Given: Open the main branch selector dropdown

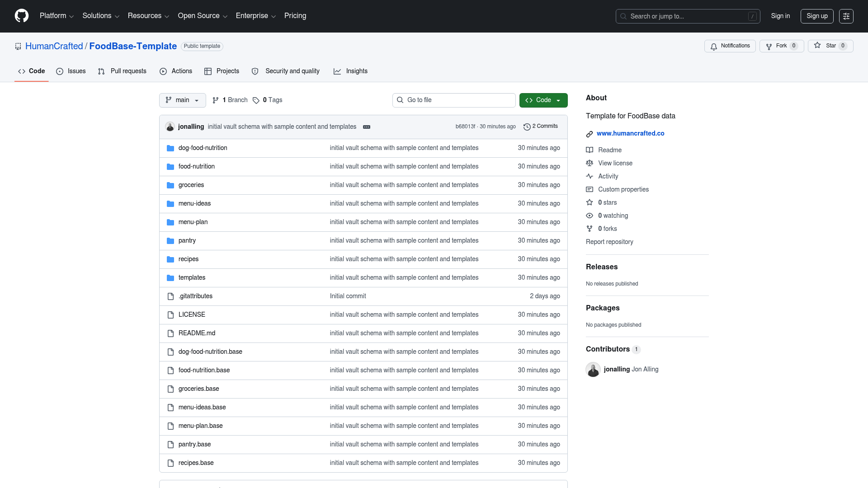Looking at the screenshot, I should coord(183,100).
